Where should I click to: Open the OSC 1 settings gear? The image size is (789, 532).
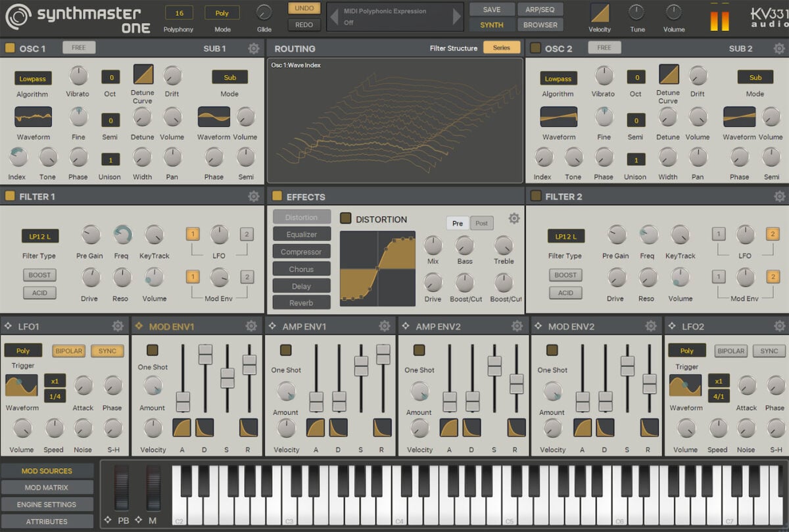254,48
